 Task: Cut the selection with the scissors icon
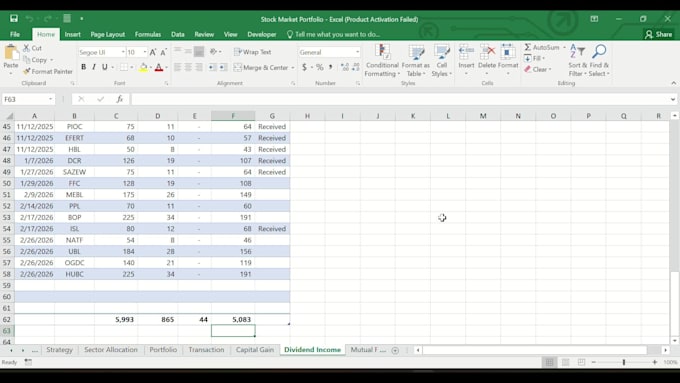tap(27, 48)
